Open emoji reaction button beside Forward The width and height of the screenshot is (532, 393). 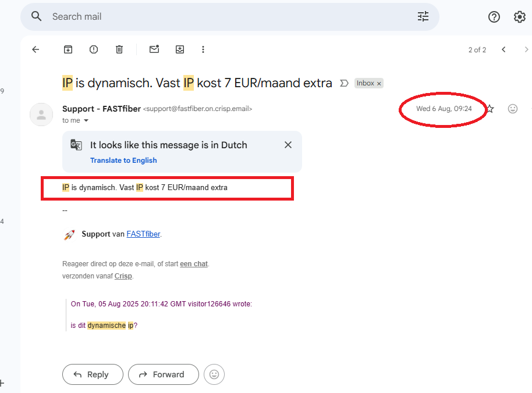coord(214,374)
